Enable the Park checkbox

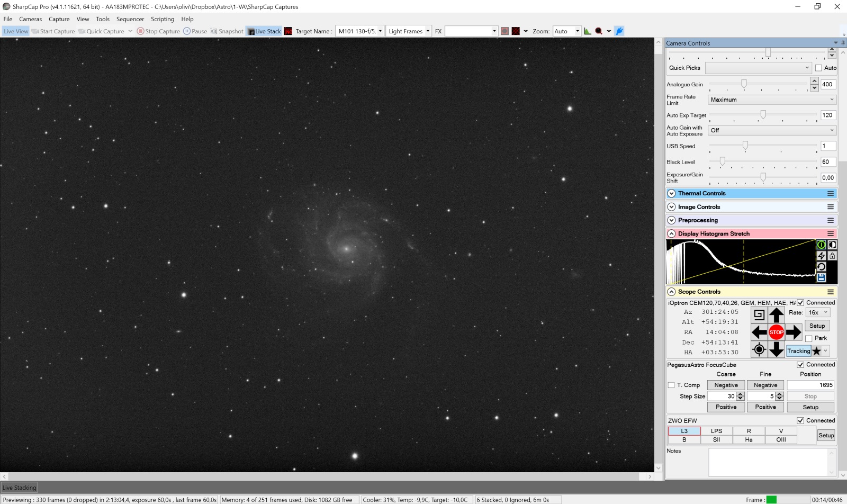click(809, 338)
